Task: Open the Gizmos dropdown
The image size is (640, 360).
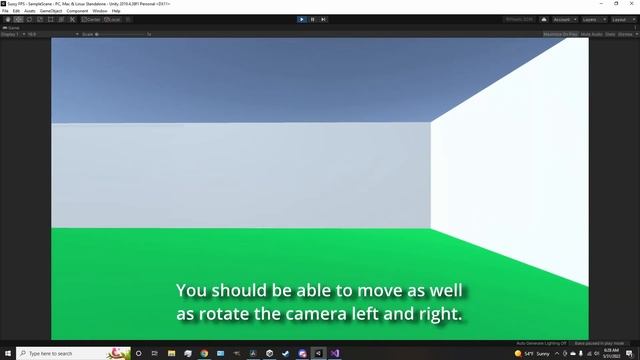Action: pyautogui.click(x=627, y=34)
